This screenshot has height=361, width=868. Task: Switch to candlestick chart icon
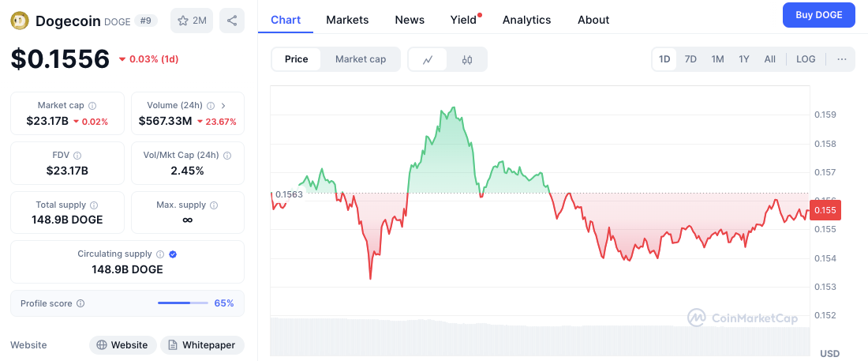click(467, 59)
